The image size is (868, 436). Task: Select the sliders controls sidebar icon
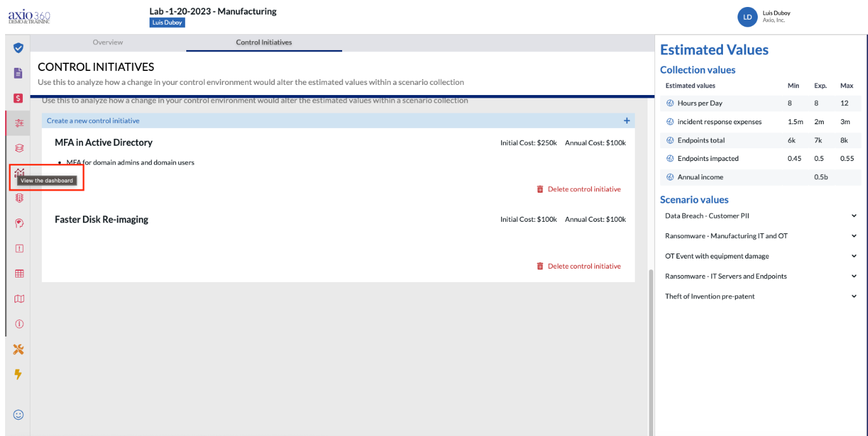[18, 123]
